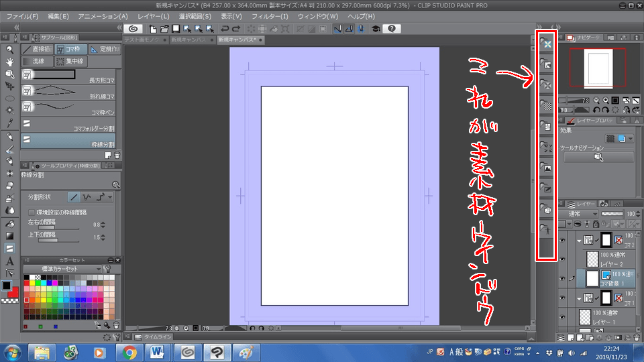Viewport: 644px width, 362px height.
Task: Select the Pen tool in toolbox
Action: tap(9, 137)
